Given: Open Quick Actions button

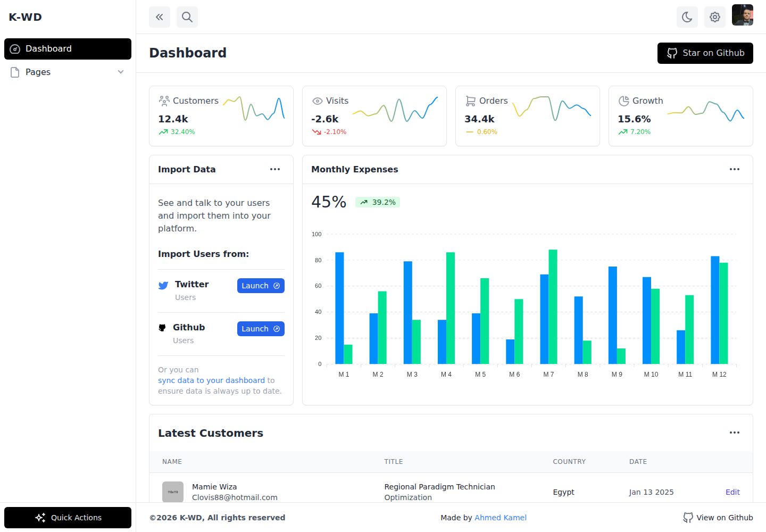Looking at the screenshot, I should [x=68, y=518].
